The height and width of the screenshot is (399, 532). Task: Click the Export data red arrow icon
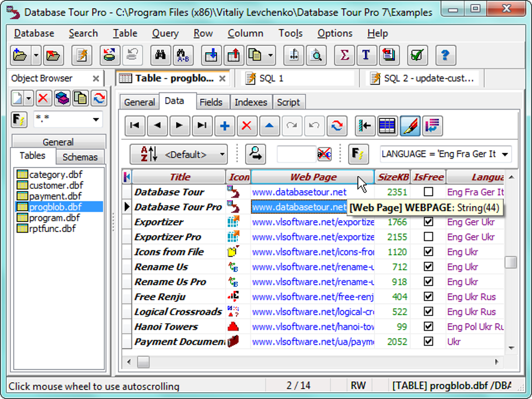234,55
